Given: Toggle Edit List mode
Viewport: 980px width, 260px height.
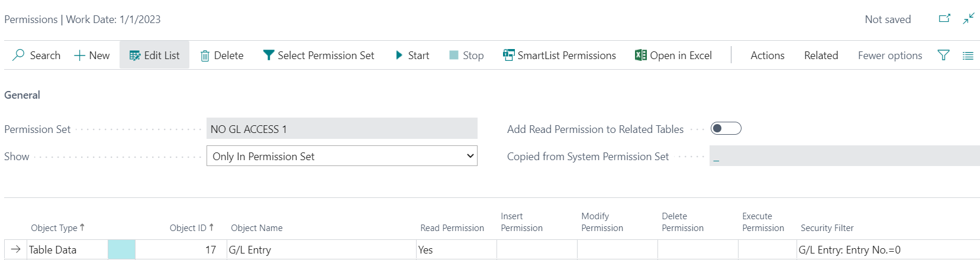Looking at the screenshot, I should pos(154,55).
